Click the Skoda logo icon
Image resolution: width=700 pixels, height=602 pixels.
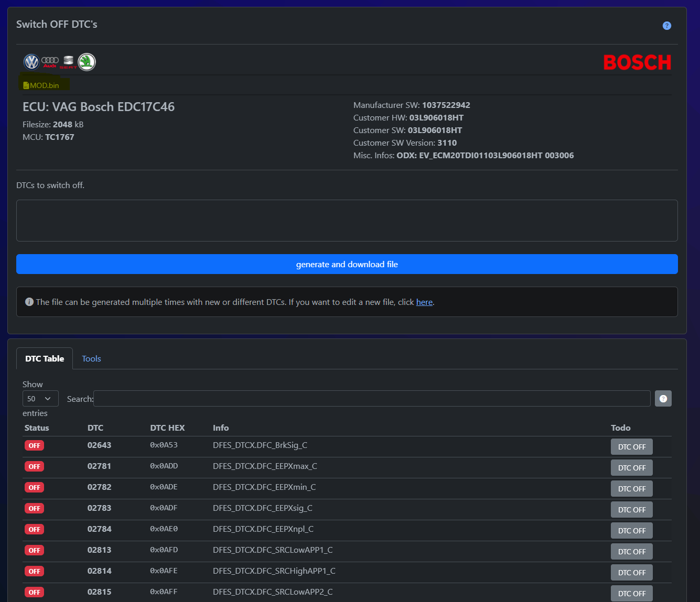click(87, 62)
